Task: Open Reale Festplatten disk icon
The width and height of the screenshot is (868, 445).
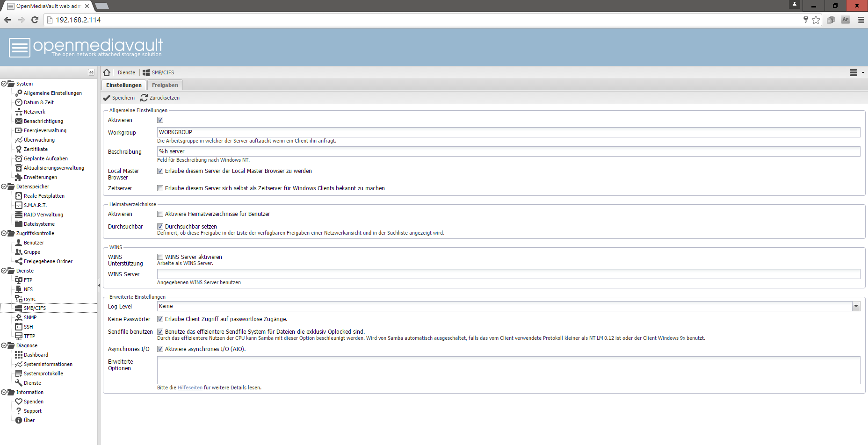Action: point(19,196)
